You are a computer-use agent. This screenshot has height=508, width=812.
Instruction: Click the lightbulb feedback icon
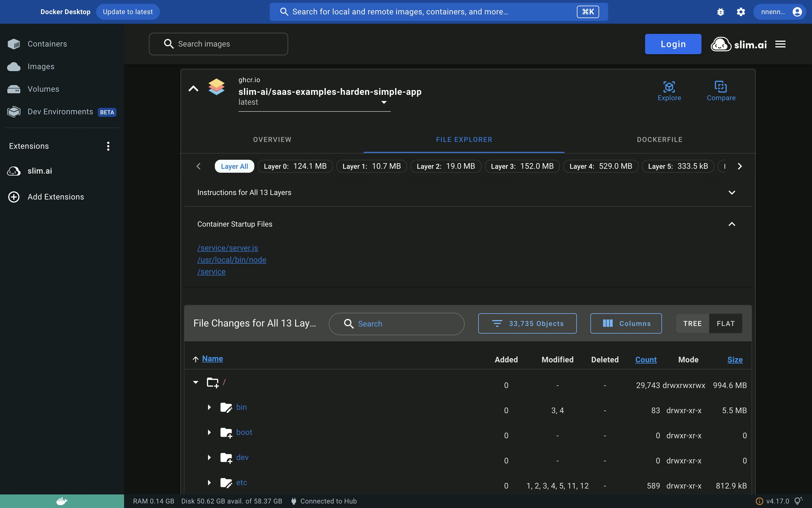(x=798, y=501)
